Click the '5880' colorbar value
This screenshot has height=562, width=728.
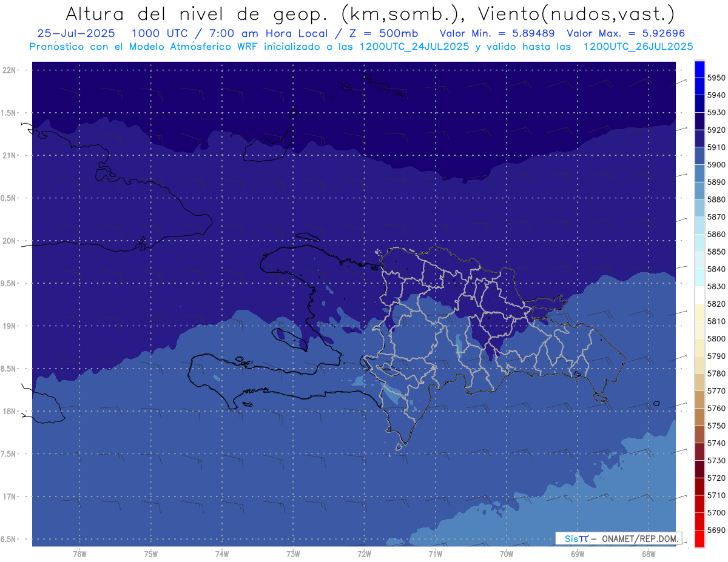(716, 199)
